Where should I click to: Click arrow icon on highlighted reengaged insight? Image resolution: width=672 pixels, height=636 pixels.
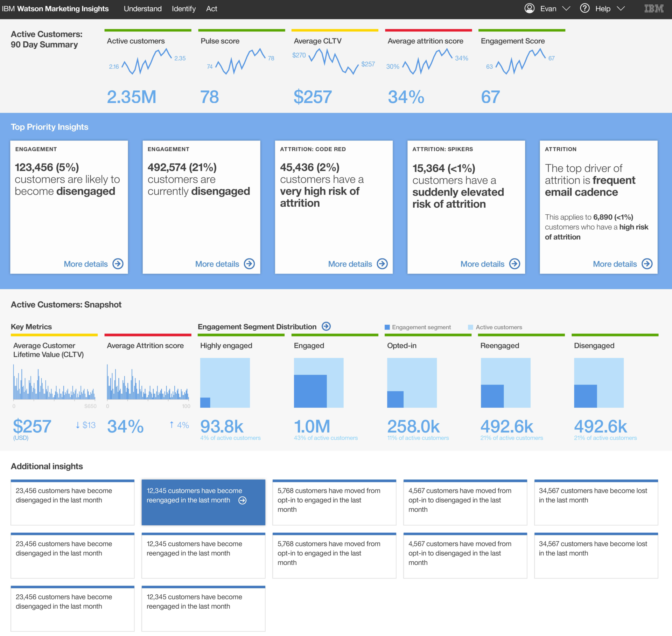[242, 500]
